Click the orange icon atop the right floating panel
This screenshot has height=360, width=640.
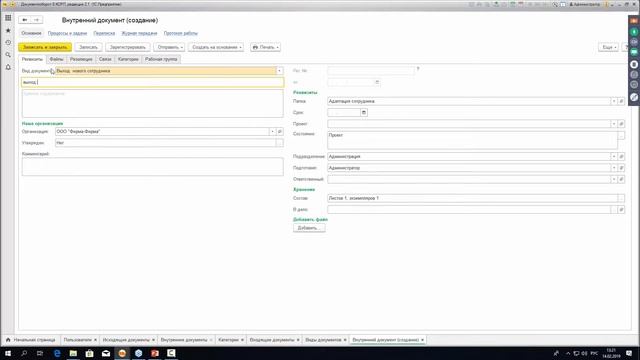pos(634,21)
